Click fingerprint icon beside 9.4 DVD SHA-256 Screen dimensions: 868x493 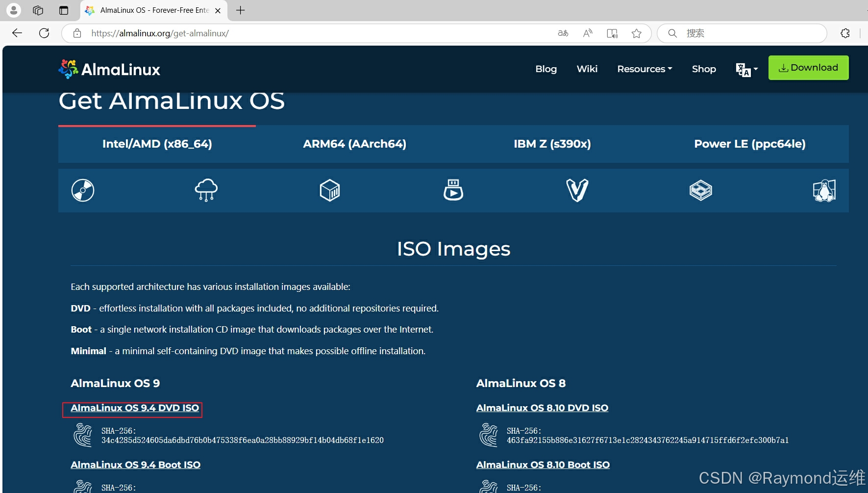(83, 435)
